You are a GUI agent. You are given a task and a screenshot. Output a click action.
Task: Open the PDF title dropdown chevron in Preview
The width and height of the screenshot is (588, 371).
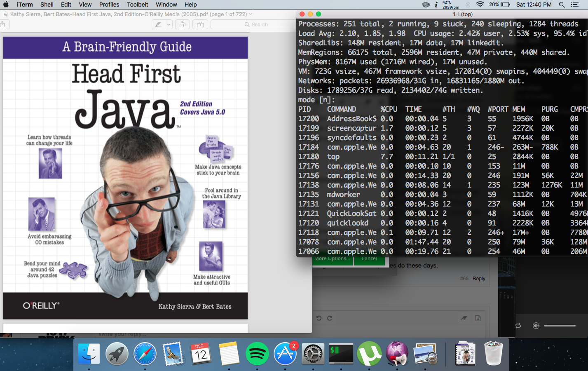(x=251, y=14)
